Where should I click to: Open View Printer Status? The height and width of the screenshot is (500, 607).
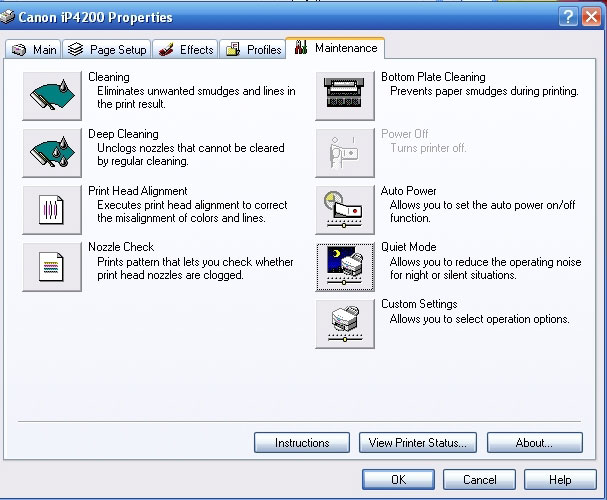[x=418, y=442]
